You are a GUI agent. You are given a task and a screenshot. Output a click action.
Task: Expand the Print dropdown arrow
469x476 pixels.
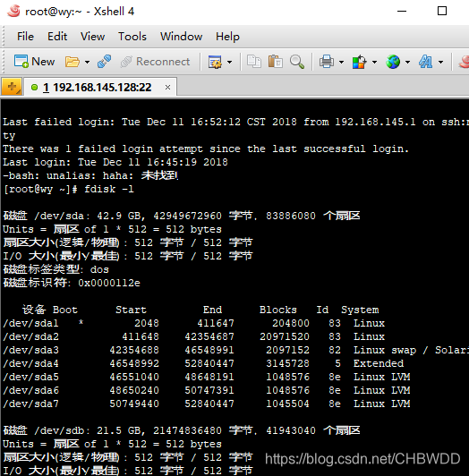coord(341,63)
